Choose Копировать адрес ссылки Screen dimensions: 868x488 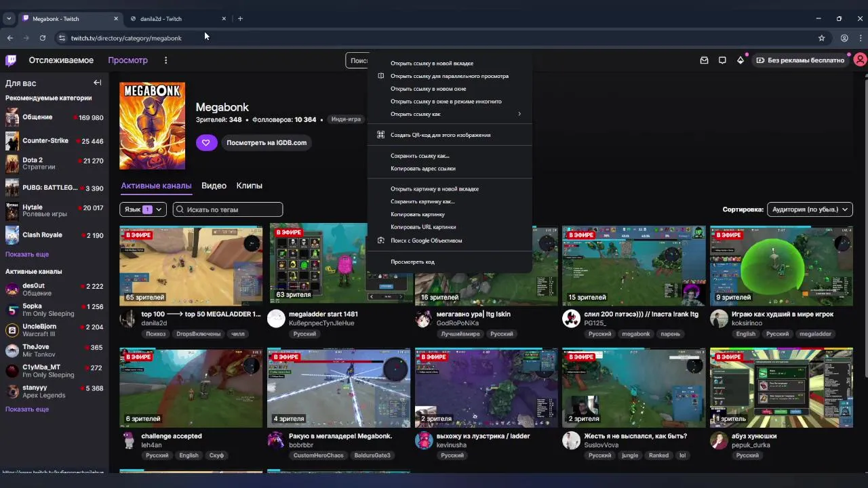pos(450,168)
